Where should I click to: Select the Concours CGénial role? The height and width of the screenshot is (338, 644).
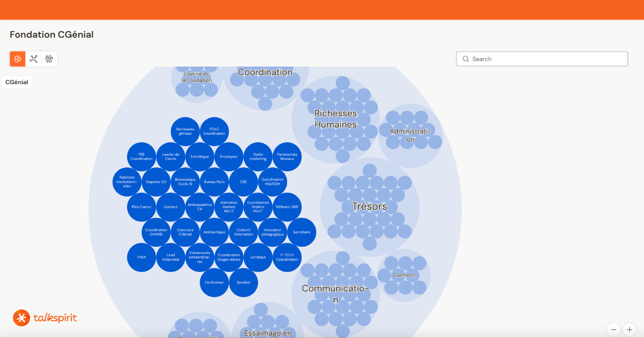[x=185, y=232]
